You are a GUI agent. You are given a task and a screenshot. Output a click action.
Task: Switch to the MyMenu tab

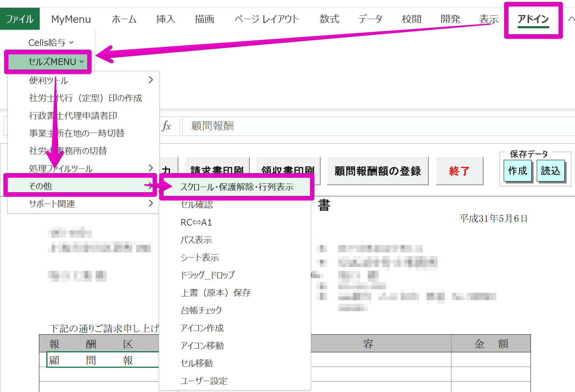(71, 19)
